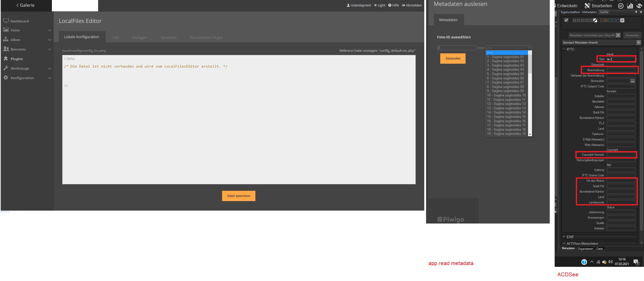This screenshot has width=644, height=281.
Task: Open the Persönliches Plugin tab
Action: pyautogui.click(x=206, y=38)
